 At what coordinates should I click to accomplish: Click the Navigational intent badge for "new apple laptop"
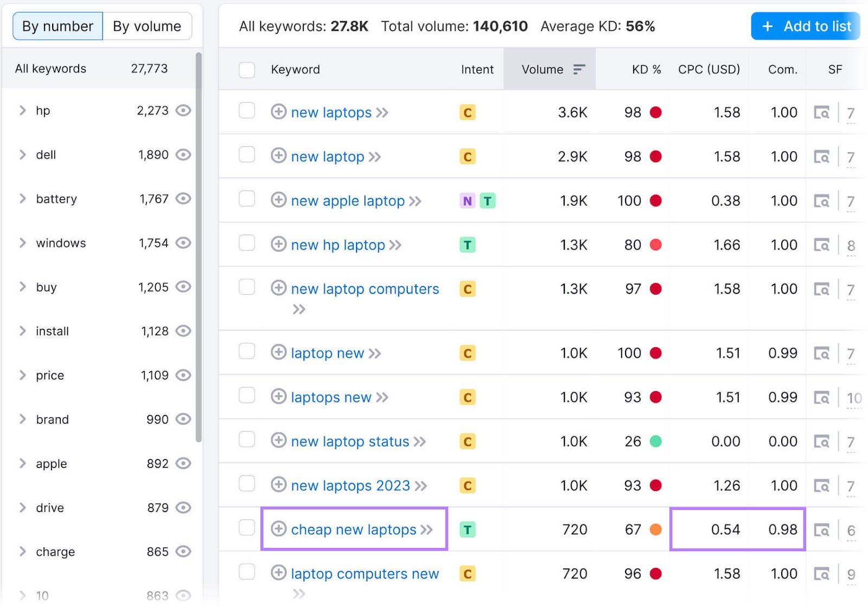coord(467,201)
